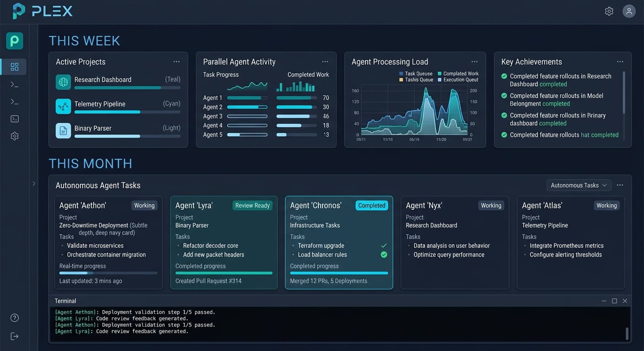The height and width of the screenshot is (351, 644).
Task: Click the PLEX logo in the header
Action: point(43,11)
